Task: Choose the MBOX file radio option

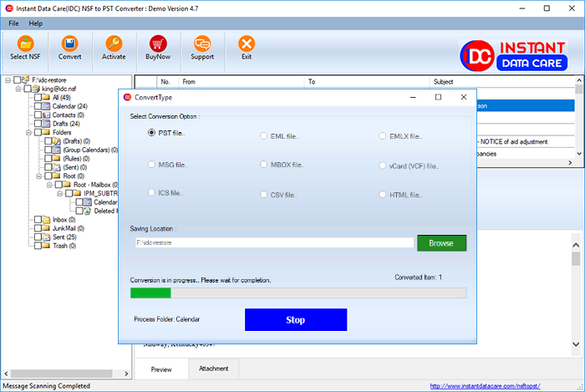Action: tap(263, 165)
